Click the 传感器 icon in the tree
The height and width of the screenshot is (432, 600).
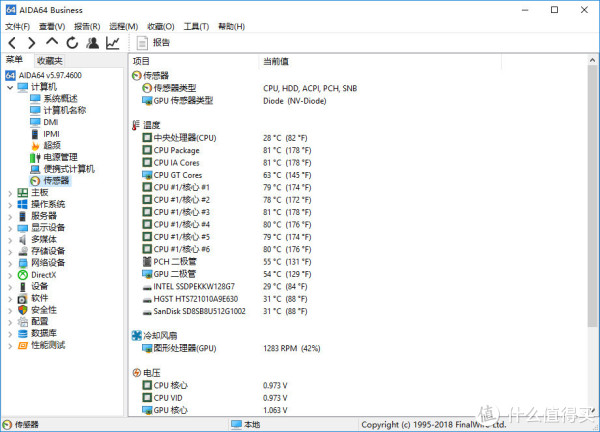pyautogui.click(x=35, y=181)
